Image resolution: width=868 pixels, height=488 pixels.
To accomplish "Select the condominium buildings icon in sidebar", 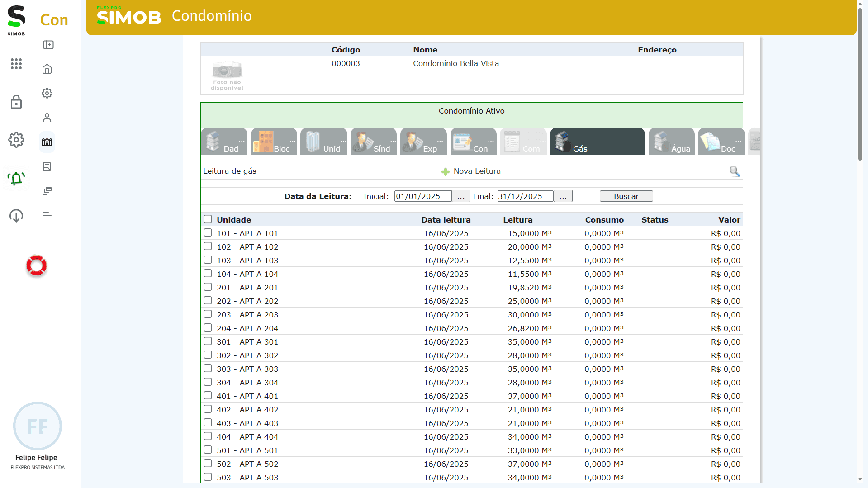I will [x=47, y=142].
